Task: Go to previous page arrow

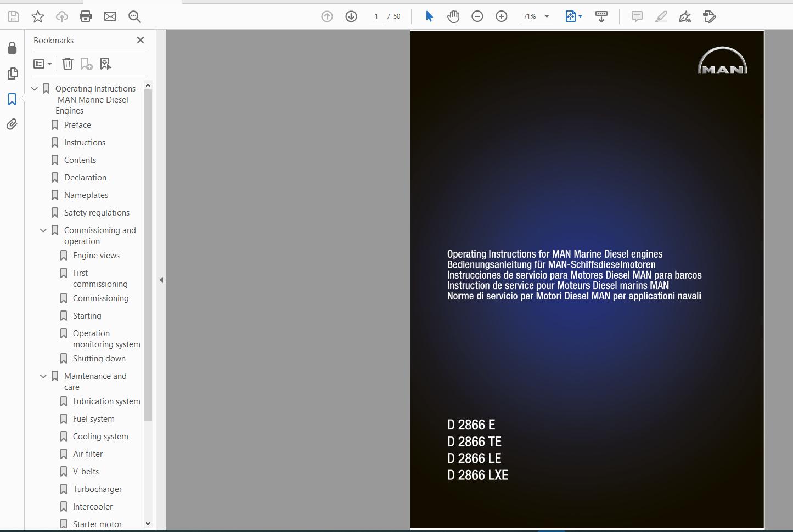Action: [327, 16]
